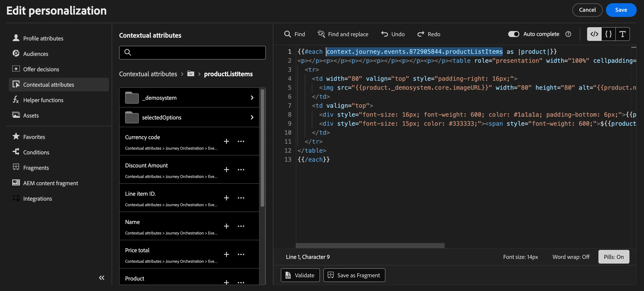The height and width of the screenshot is (291, 644).
Task: Add Price total with plus icon
Action: [x=226, y=254]
